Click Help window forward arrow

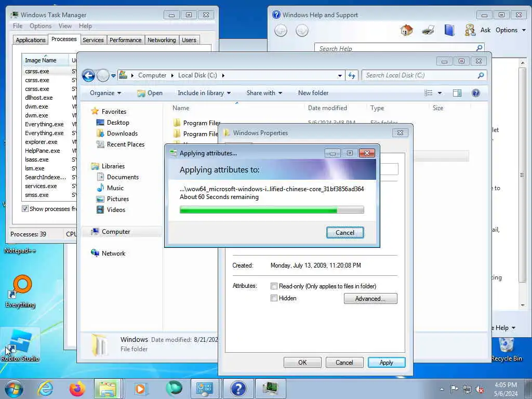pyautogui.click(x=302, y=31)
